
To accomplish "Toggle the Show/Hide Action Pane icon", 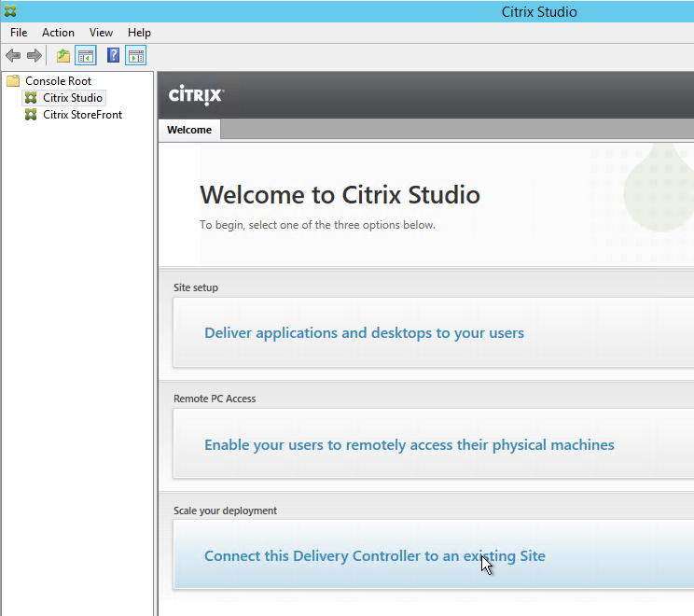I will coord(135,56).
